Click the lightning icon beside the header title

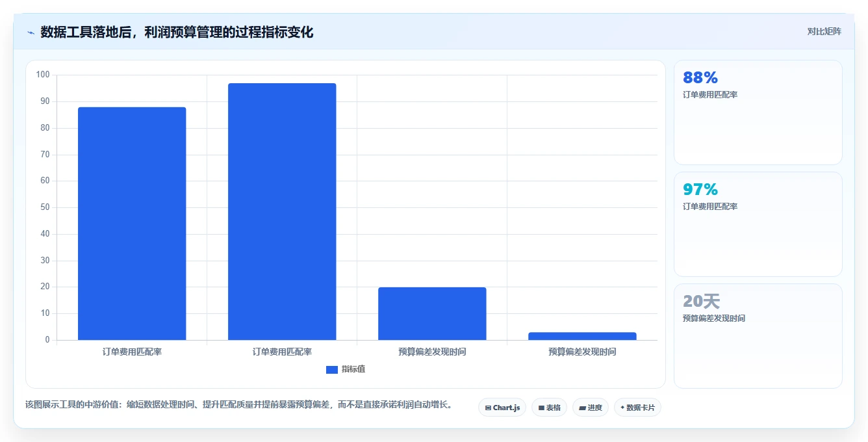[x=31, y=32]
